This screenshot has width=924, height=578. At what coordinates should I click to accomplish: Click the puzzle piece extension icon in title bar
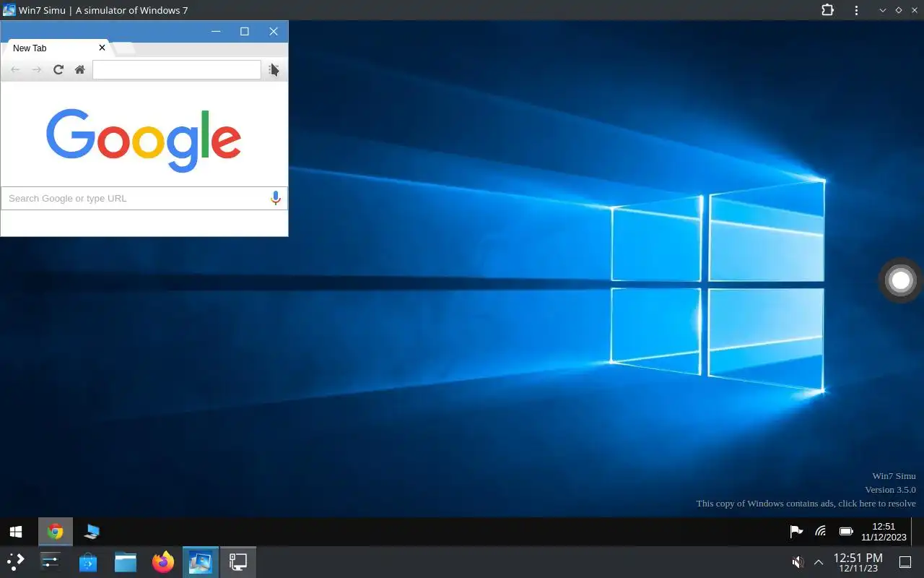point(827,10)
